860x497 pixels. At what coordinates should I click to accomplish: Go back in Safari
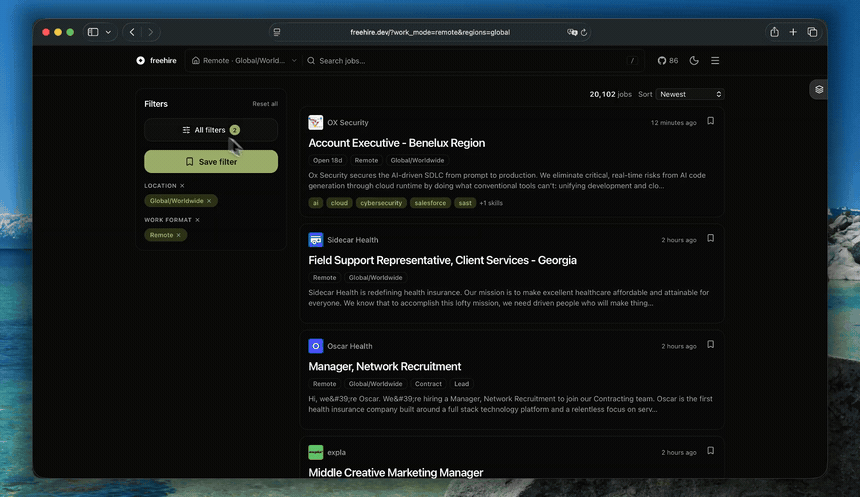(132, 32)
